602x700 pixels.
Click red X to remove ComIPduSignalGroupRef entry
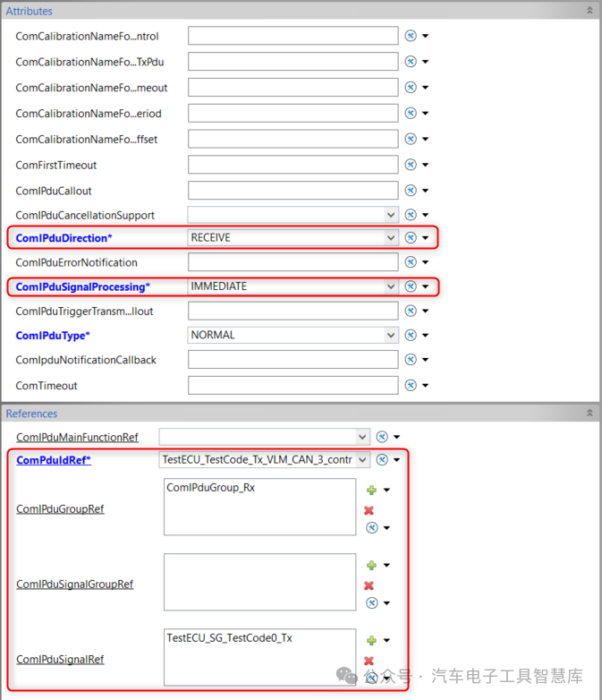tap(369, 585)
